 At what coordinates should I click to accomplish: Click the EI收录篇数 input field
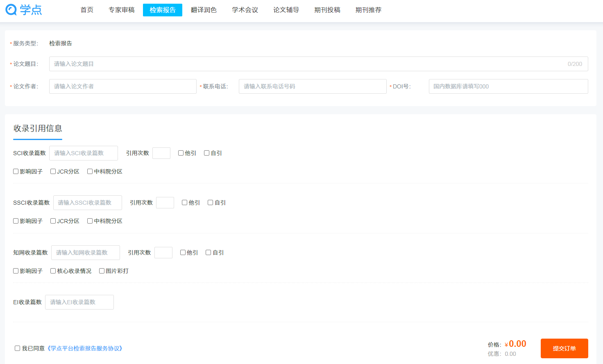click(79, 302)
